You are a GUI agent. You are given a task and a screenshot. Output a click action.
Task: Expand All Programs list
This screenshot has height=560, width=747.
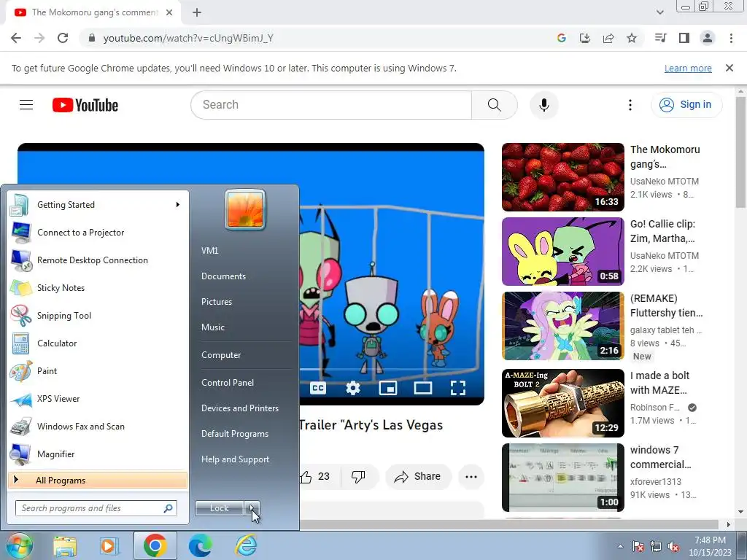pyautogui.click(x=98, y=480)
